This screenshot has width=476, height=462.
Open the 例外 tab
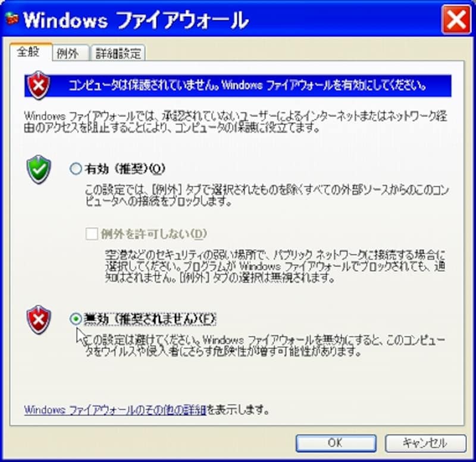68,54
